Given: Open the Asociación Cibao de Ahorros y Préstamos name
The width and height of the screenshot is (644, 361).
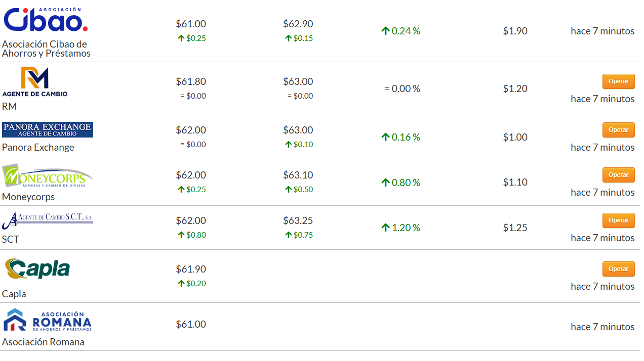Looking at the screenshot, I should coord(46,49).
